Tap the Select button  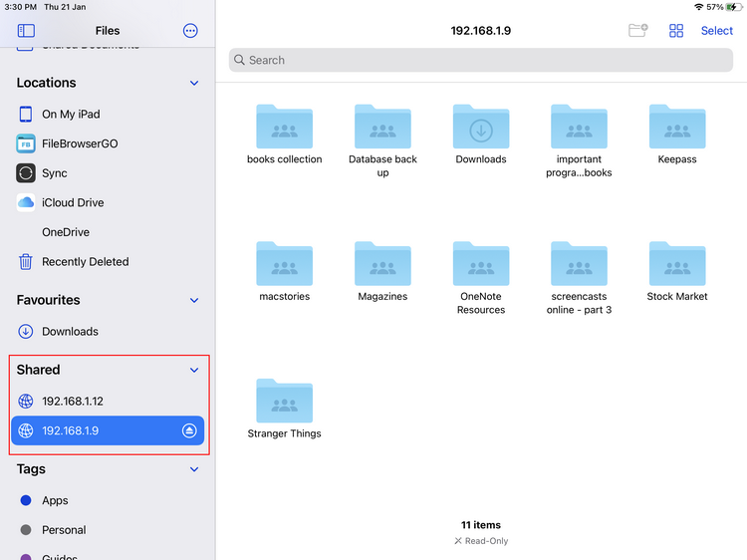pos(716,31)
